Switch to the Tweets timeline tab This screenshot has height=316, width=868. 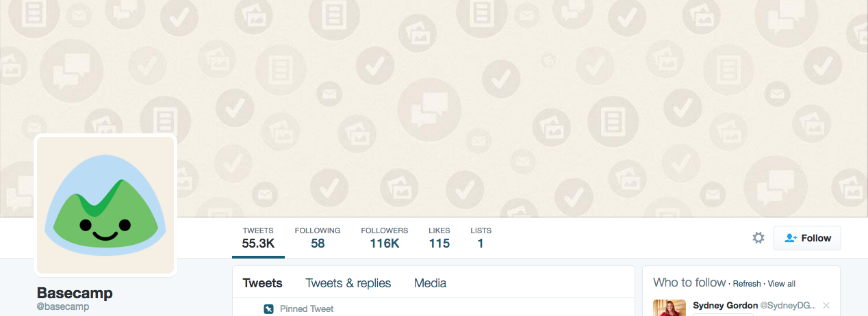pos(263,283)
